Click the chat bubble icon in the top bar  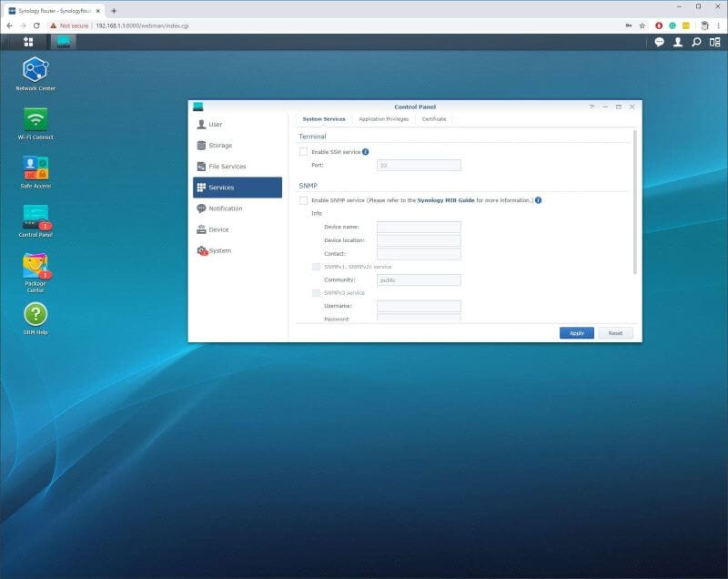[658, 41]
